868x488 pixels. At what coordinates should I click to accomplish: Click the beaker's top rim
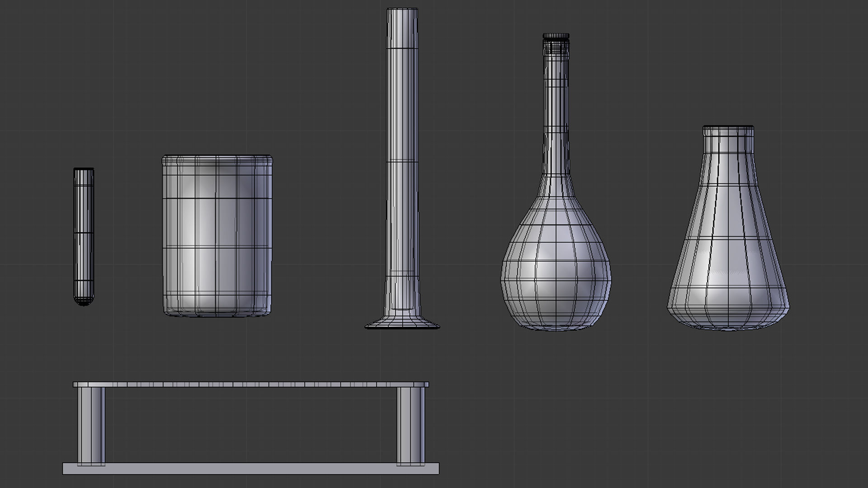click(217, 158)
